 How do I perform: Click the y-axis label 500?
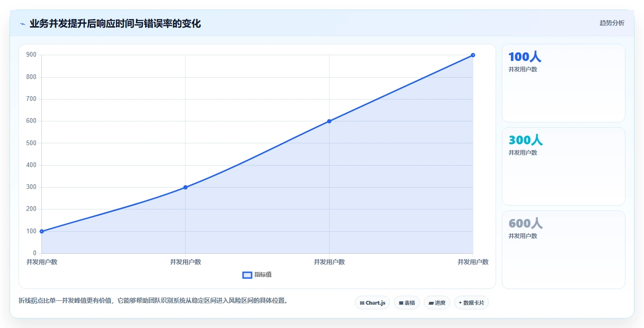click(x=31, y=143)
